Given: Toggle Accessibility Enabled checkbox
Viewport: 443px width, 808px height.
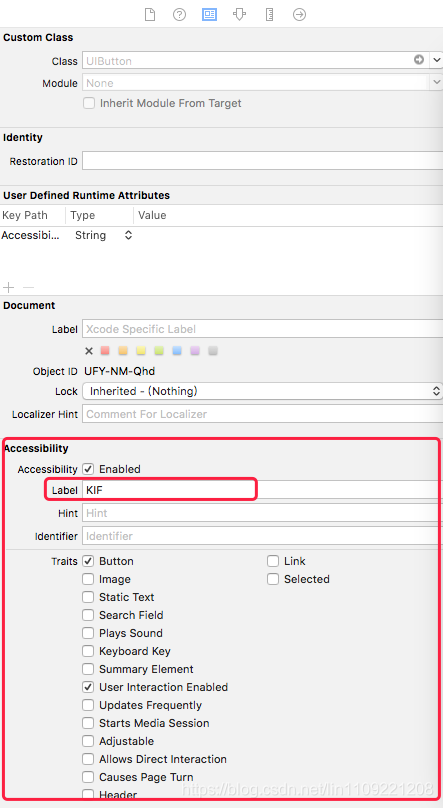Looking at the screenshot, I should pos(89,469).
